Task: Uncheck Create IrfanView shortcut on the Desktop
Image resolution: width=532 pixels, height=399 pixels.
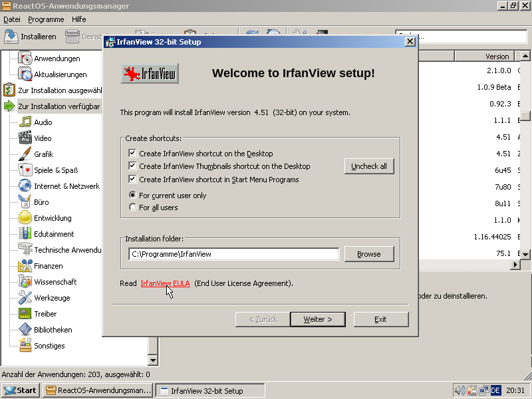Action: tap(132, 153)
